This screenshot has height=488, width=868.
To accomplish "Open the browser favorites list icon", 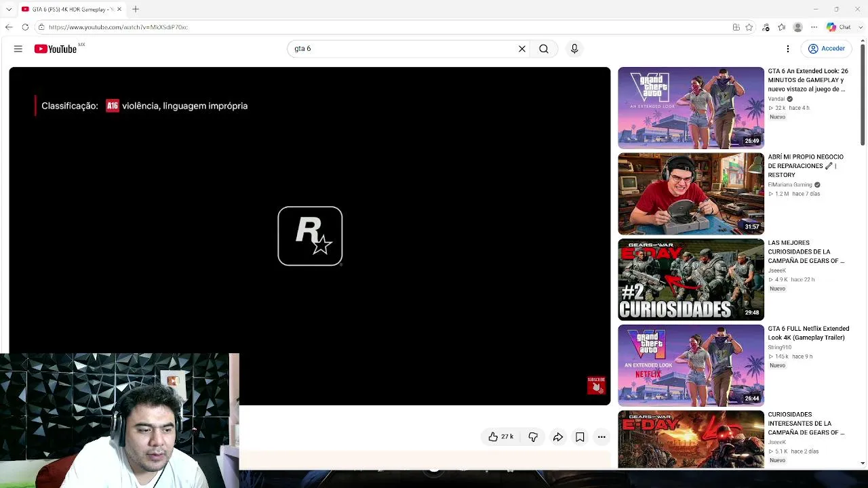I will coord(782,27).
